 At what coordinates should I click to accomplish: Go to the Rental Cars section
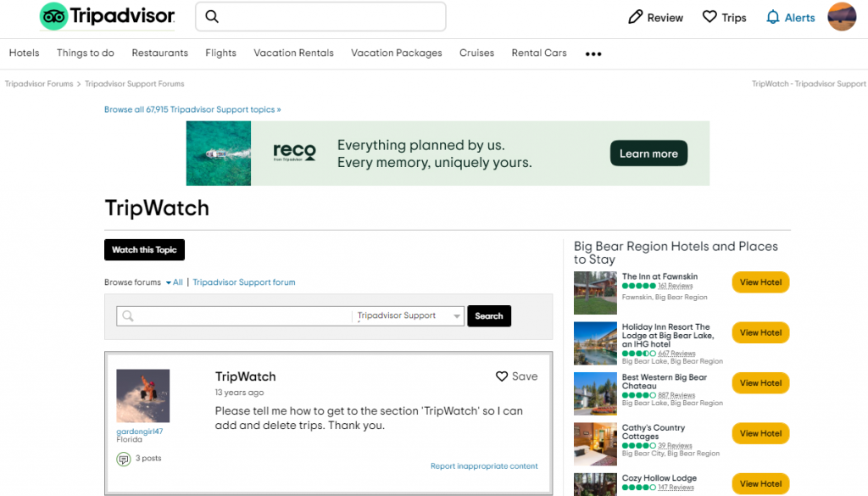click(539, 53)
